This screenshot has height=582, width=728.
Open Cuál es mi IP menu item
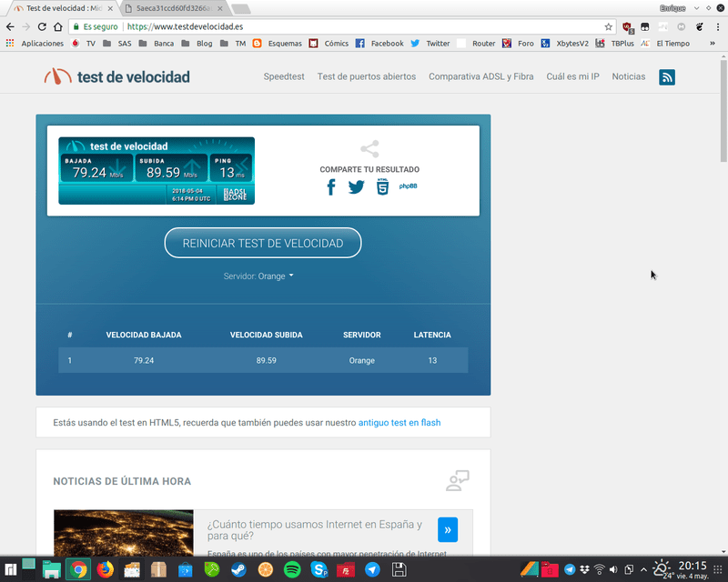click(x=572, y=76)
